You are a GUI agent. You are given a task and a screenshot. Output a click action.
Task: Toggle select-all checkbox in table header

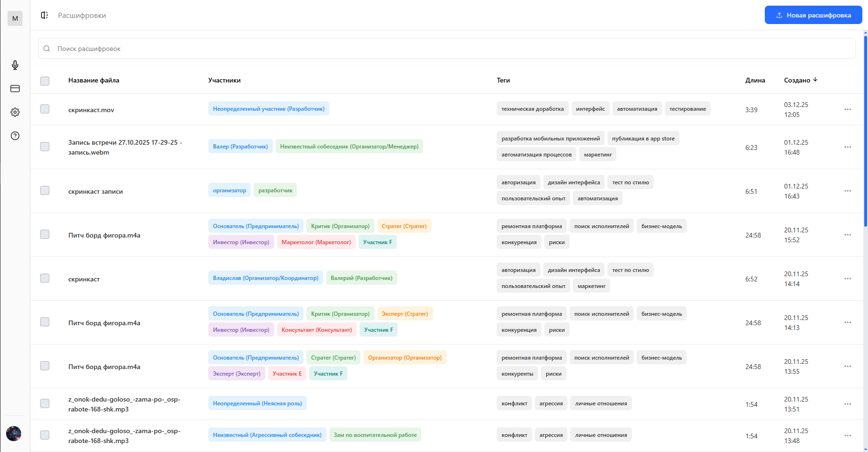click(45, 81)
